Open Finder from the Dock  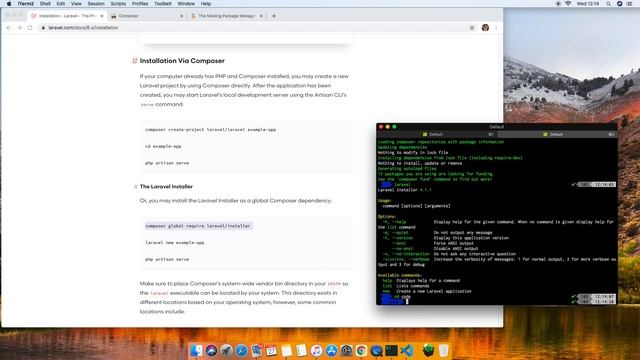(x=196, y=350)
